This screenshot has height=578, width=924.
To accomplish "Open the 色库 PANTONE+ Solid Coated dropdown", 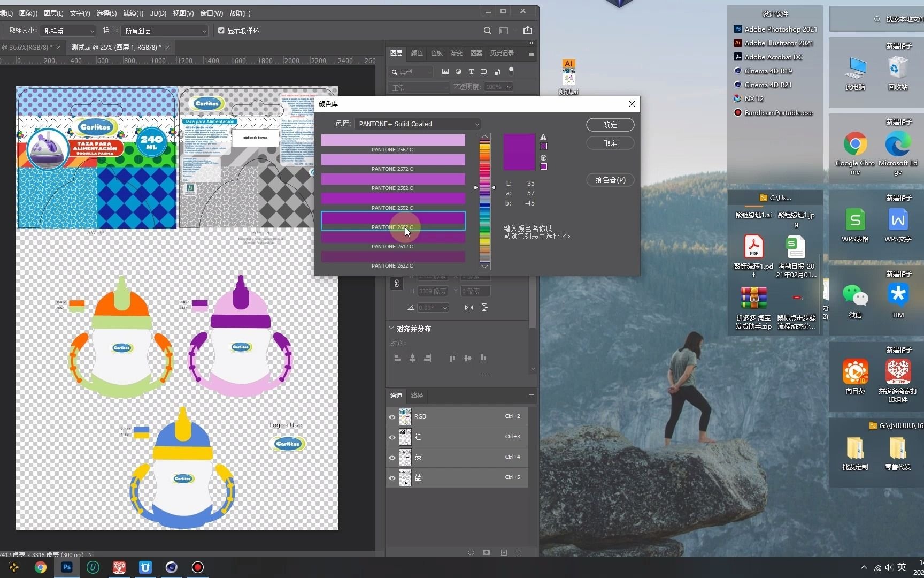I will (417, 124).
